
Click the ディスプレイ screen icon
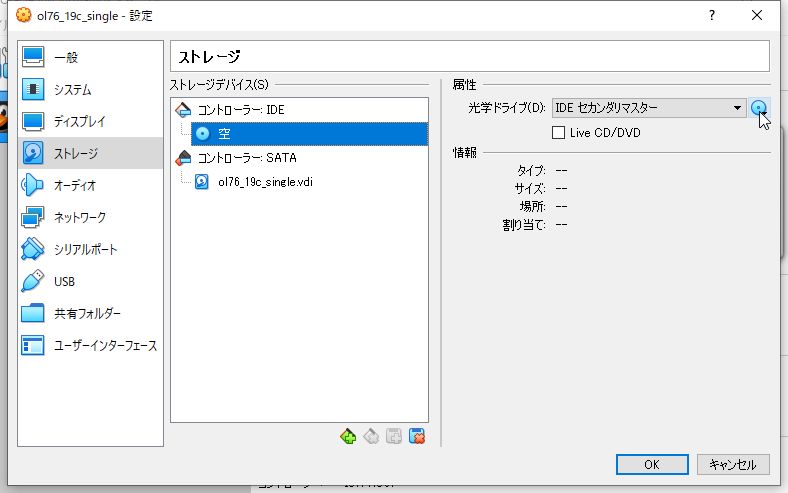click(33, 121)
